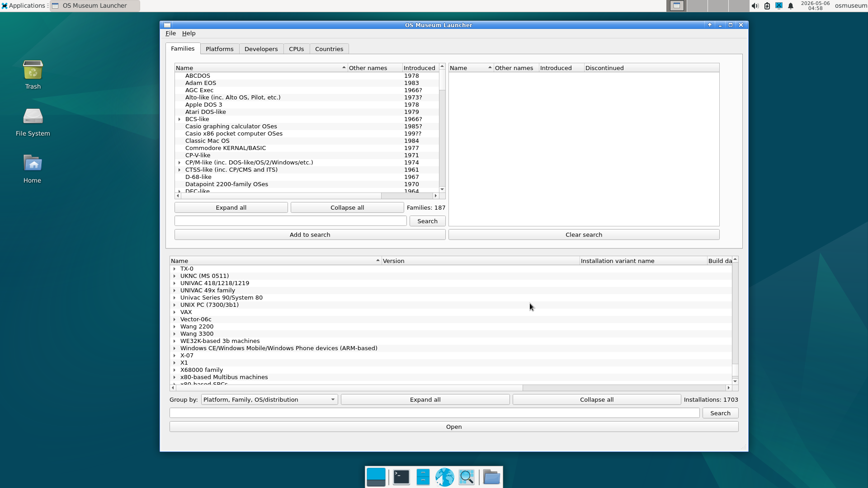Select the Commodore KERNAL/BASIC row
This screenshot has height=488, width=868.
coord(307,148)
